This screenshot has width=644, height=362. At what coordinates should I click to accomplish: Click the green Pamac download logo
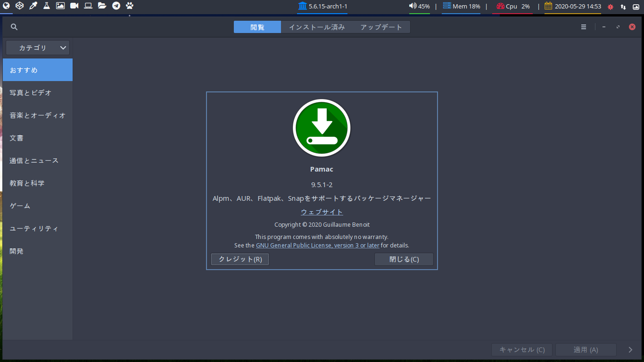click(322, 128)
